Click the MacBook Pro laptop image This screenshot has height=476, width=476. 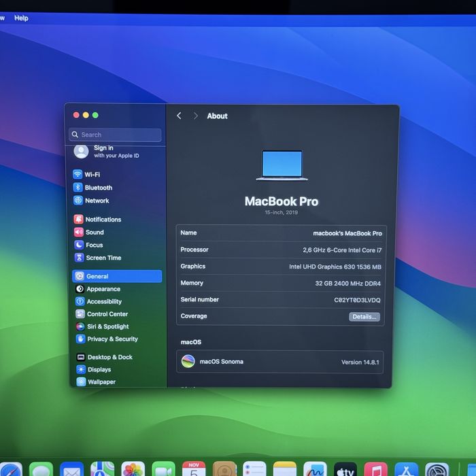coord(282,165)
